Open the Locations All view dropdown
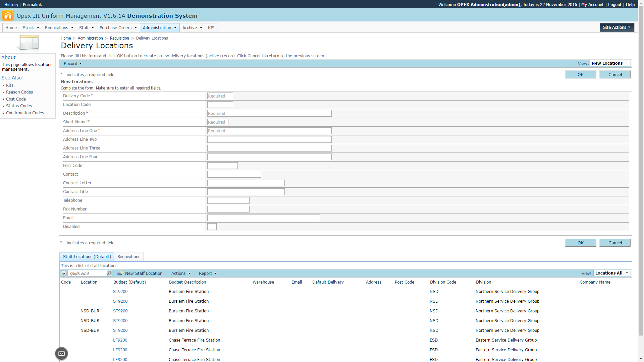This screenshot has width=644, height=362. click(x=612, y=273)
